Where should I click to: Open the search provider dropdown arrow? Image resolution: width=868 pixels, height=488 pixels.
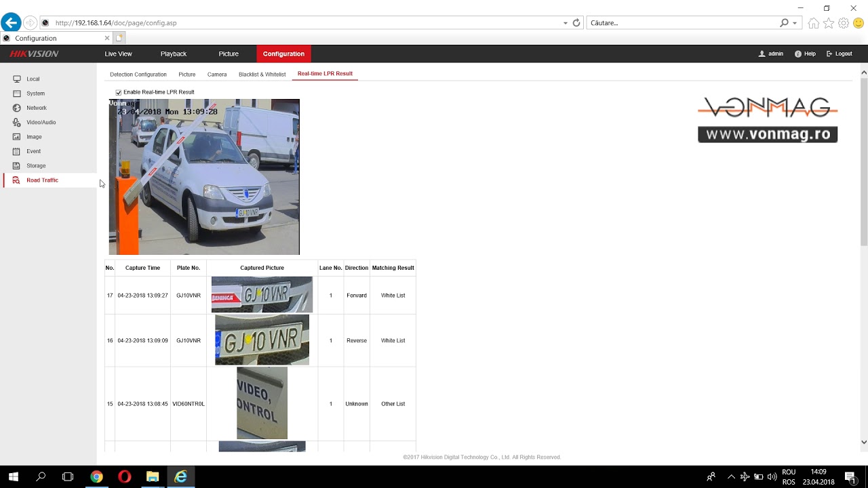[x=795, y=23]
